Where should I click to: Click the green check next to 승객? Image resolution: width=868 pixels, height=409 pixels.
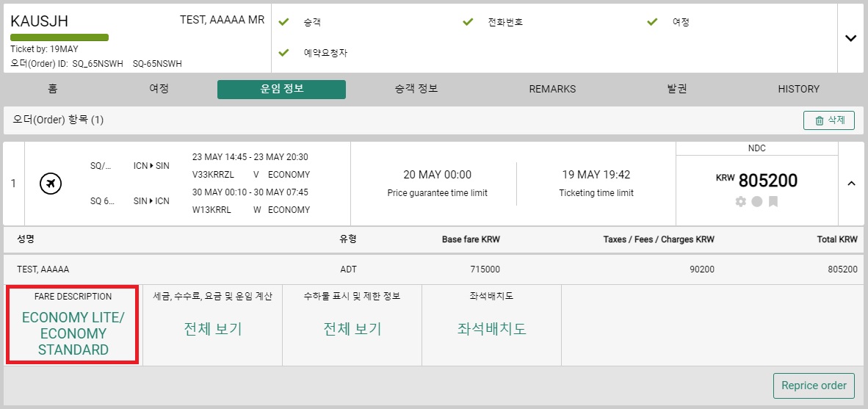tap(284, 22)
